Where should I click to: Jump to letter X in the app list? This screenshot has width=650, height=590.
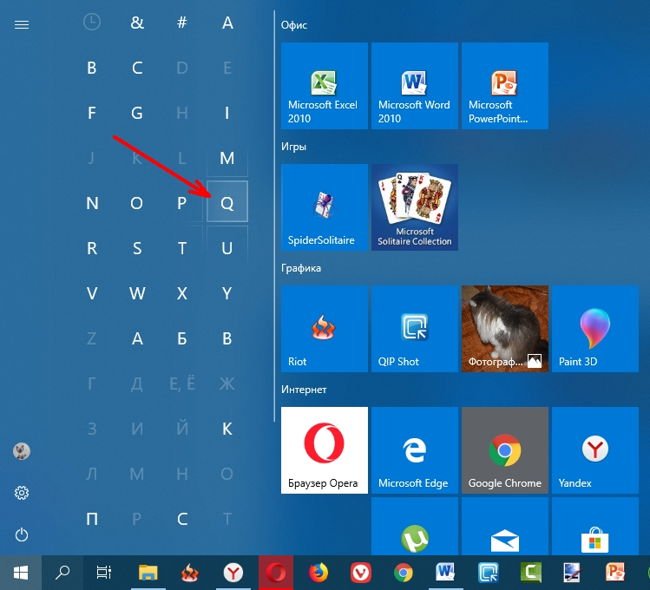click(182, 294)
